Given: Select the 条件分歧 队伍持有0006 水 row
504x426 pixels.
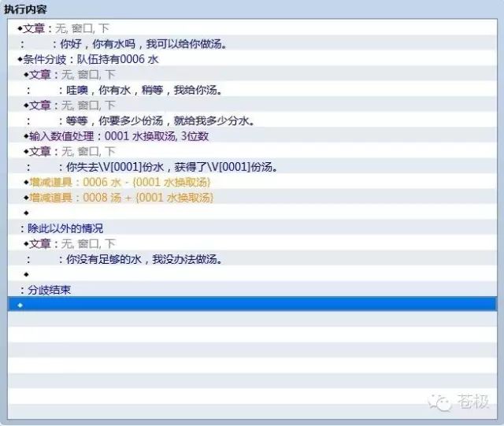Looking at the screenshot, I should pos(252,59).
